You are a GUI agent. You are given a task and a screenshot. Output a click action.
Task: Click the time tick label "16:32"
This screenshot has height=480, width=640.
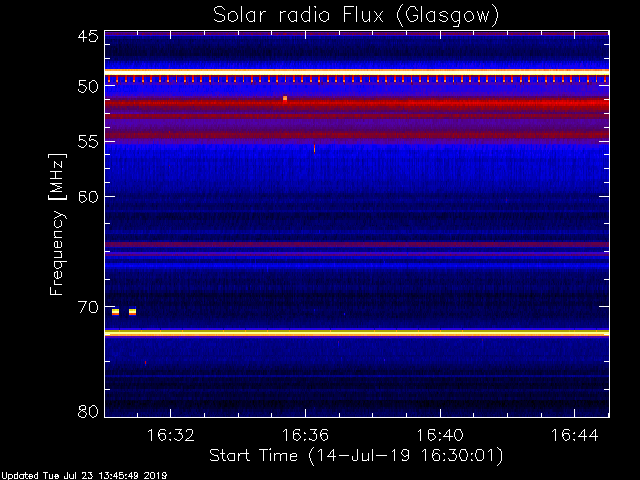click(x=171, y=436)
